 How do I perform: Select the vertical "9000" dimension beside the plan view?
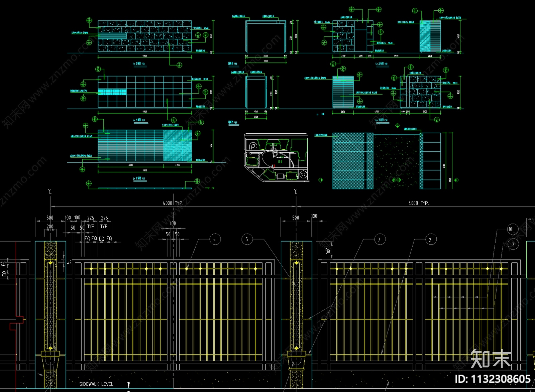click(x=450, y=179)
